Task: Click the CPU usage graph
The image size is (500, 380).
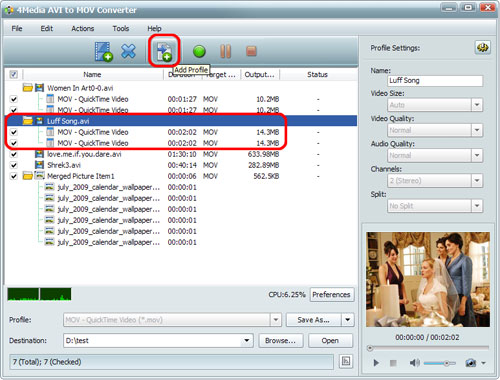Action: click(39, 294)
